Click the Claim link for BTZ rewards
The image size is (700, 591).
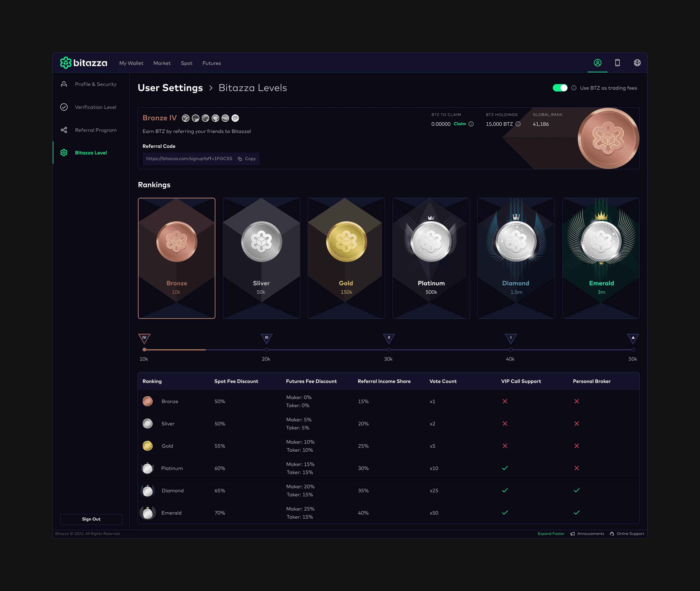[460, 124]
